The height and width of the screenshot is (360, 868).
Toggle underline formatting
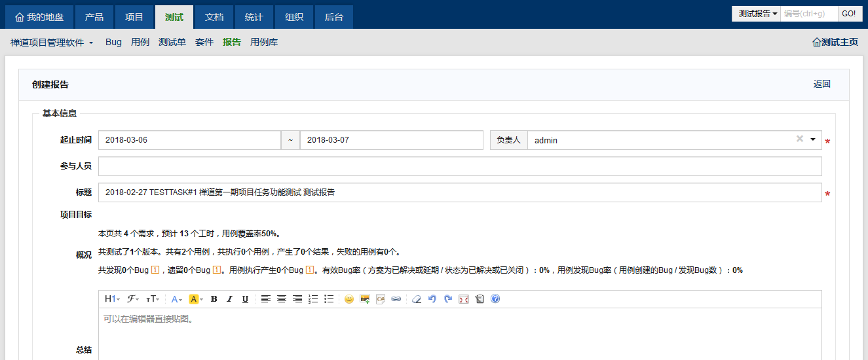[245, 299]
